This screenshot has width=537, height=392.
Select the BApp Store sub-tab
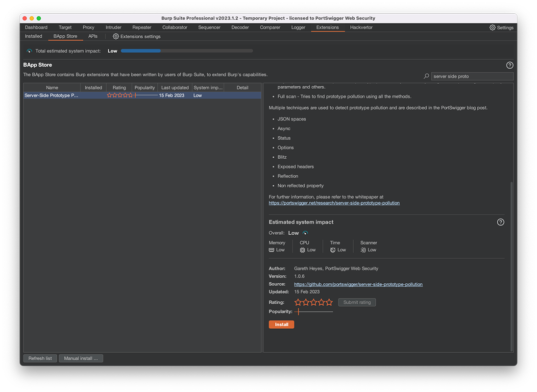pyautogui.click(x=66, y=36)
